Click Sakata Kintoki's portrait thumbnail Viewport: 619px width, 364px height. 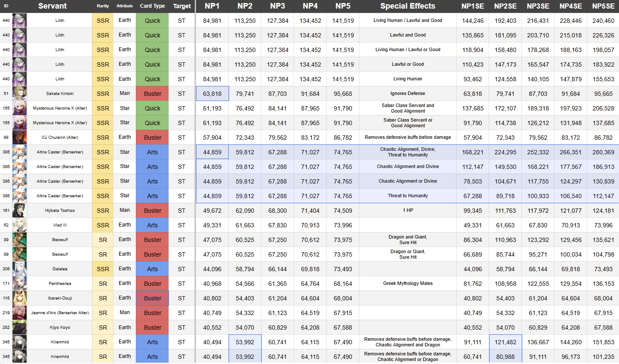(19, 94)
